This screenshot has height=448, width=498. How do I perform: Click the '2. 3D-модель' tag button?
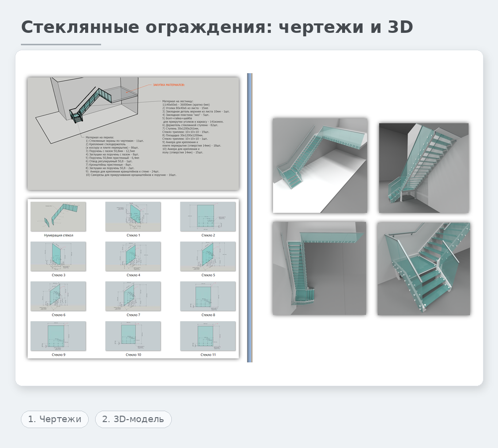(x=133, y=419)
